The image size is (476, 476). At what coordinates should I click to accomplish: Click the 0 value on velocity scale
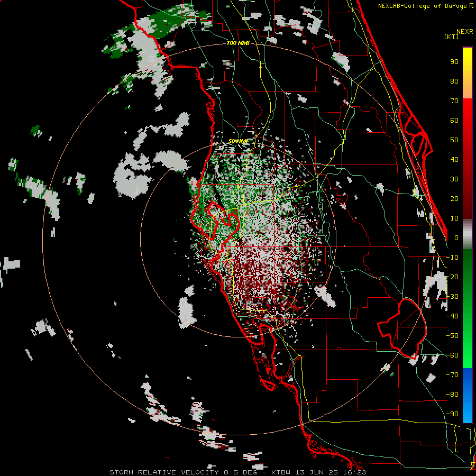coord(456,237)
